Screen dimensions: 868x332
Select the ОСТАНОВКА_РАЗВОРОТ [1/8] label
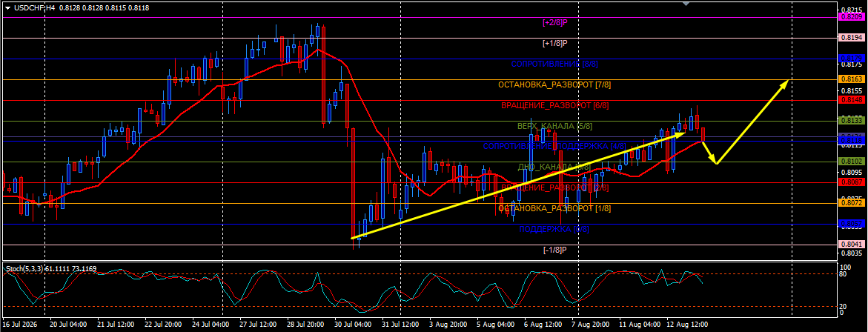click(554, 208)
